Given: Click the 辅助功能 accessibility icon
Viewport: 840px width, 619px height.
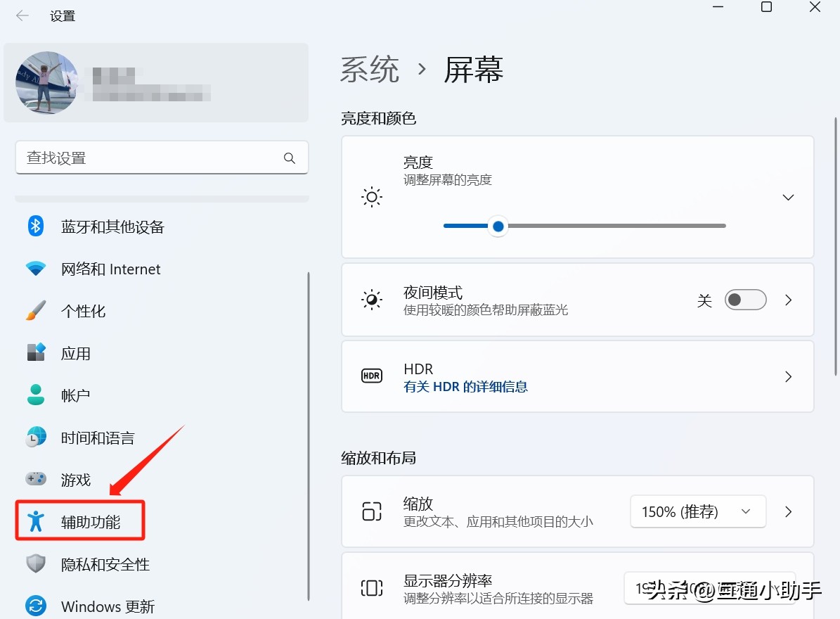Looking at the screenshot, I should (x=36, y=521).
